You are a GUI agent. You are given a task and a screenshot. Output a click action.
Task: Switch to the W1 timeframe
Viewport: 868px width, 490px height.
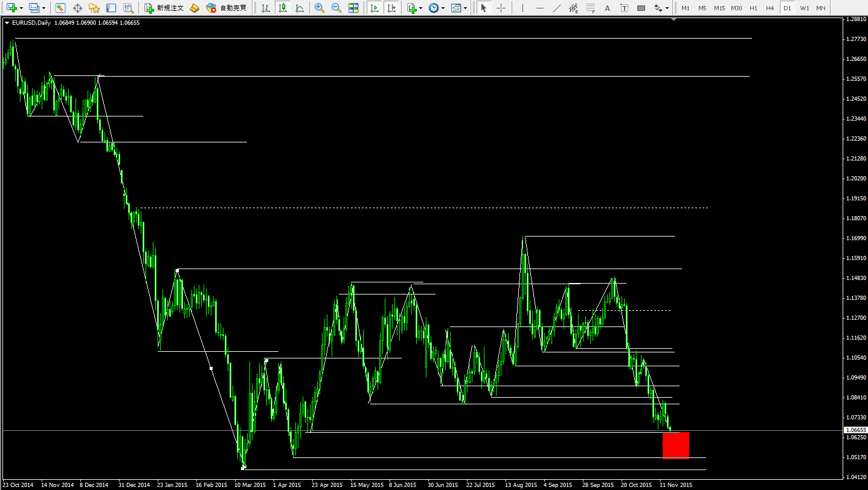click(804, 8)
